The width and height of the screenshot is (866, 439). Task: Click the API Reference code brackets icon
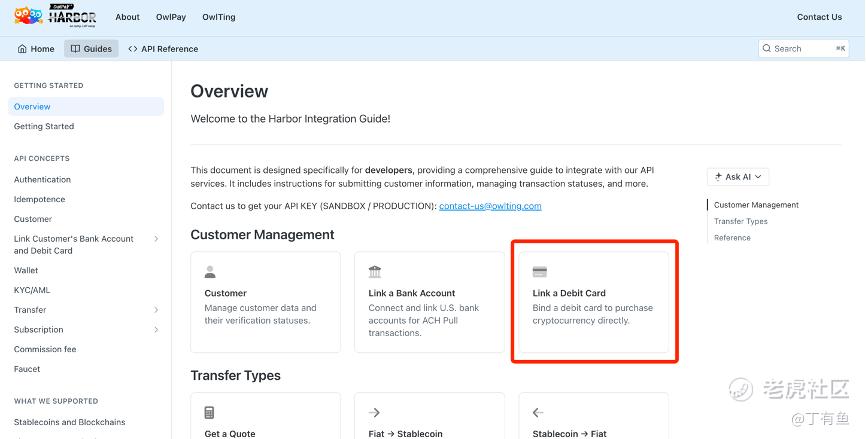pyautogui.click(x=133, y=49)
